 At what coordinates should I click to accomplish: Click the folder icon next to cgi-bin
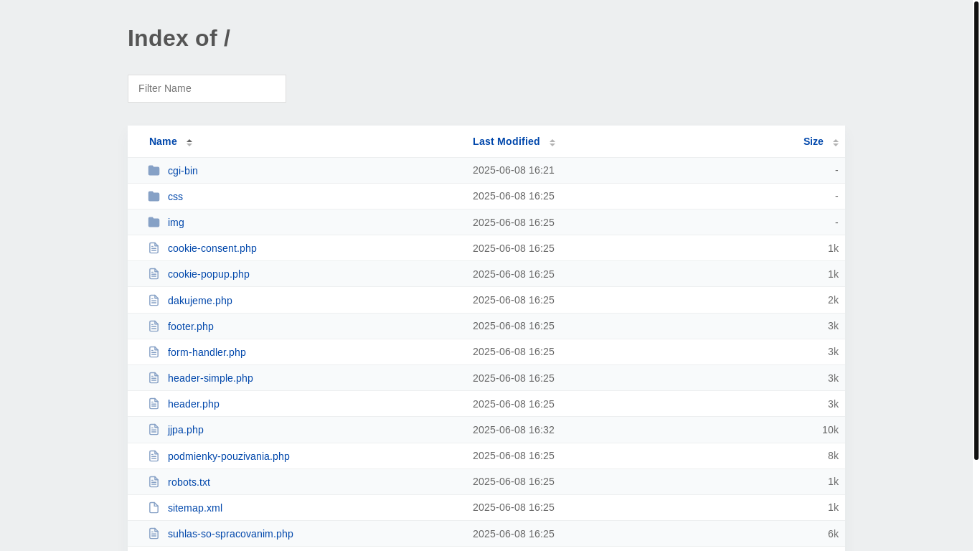click(154, 171)
